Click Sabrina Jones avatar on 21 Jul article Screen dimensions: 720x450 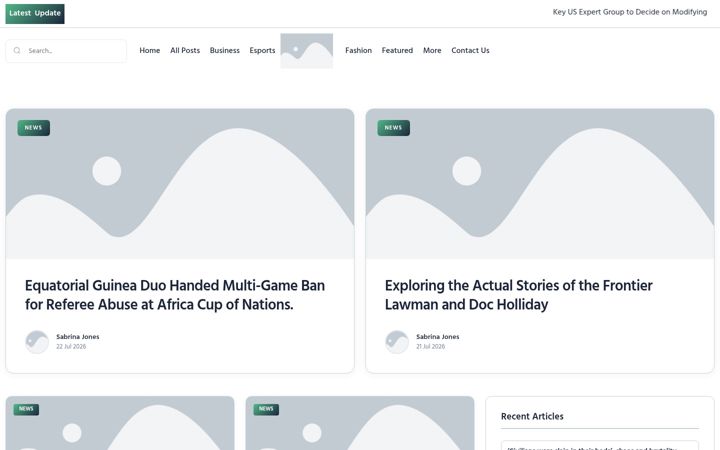coord(397,342)
